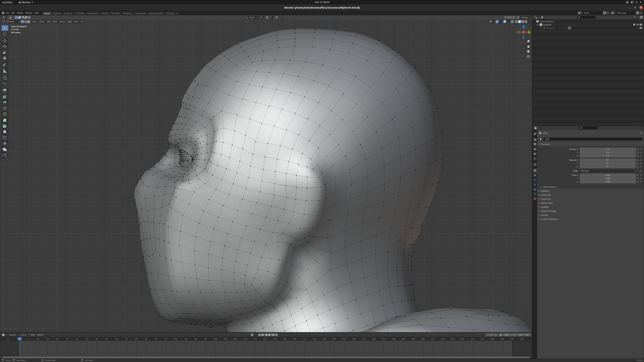Select the Shear tool

coord(5,149)
